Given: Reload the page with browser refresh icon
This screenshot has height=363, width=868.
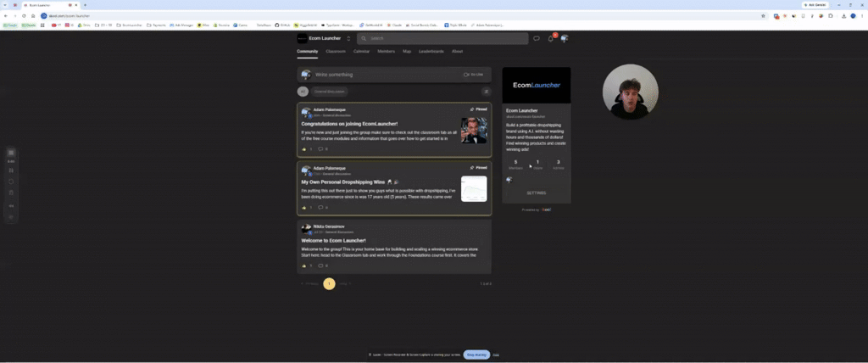Looking at the screenshot, I should point(23,15).
